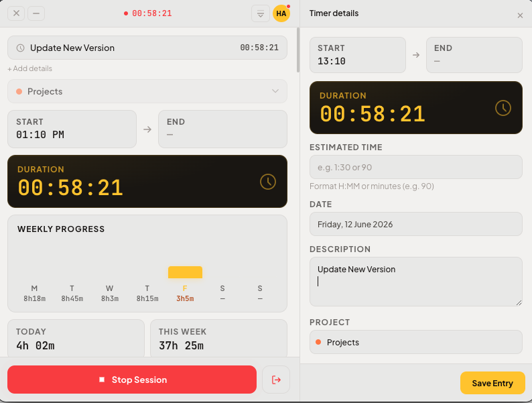Open the Project selector in Timer details
The width and height of the screenshot is (532, 403).
[x=415, y=342]
